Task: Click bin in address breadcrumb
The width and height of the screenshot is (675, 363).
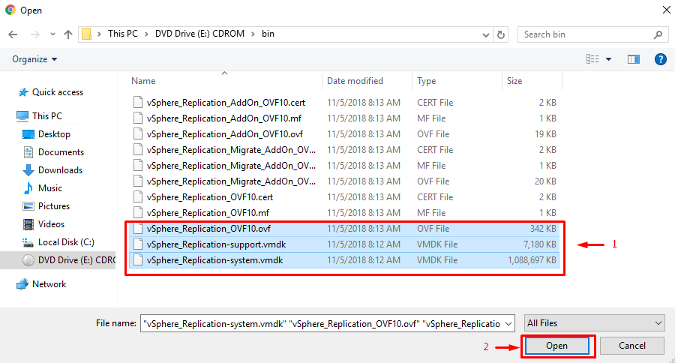Action: click(x=268, y=34)
